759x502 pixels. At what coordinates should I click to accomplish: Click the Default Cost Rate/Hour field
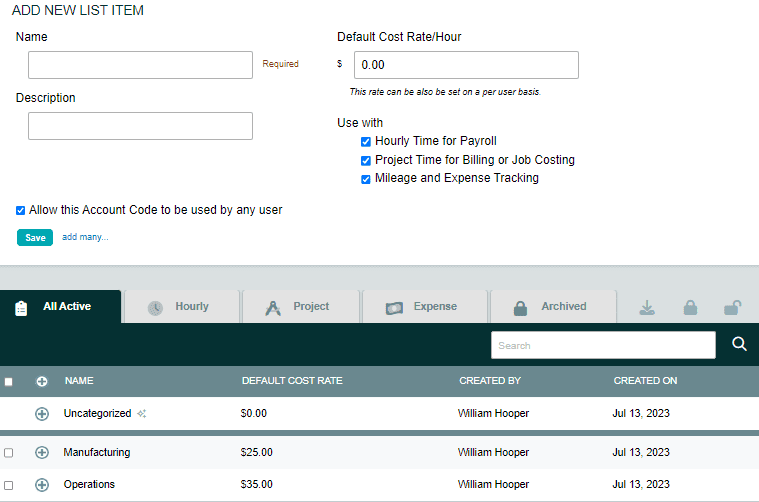click(x=466, y=65)
